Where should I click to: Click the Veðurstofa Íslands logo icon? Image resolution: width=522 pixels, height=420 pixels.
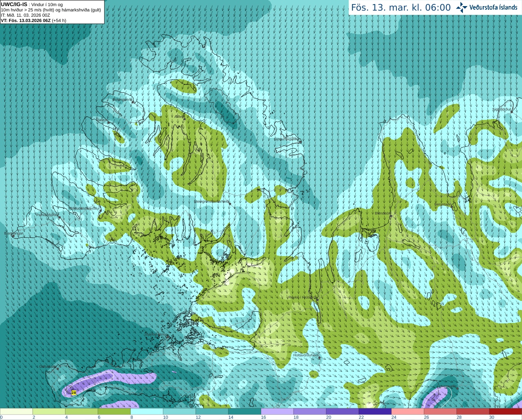[x=461, y=7]
